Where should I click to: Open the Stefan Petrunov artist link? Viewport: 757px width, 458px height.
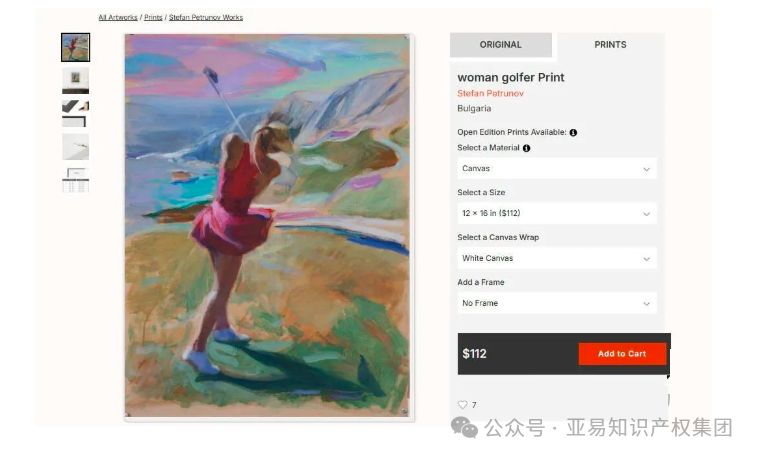pyautogui.click(x=490, y=93)
